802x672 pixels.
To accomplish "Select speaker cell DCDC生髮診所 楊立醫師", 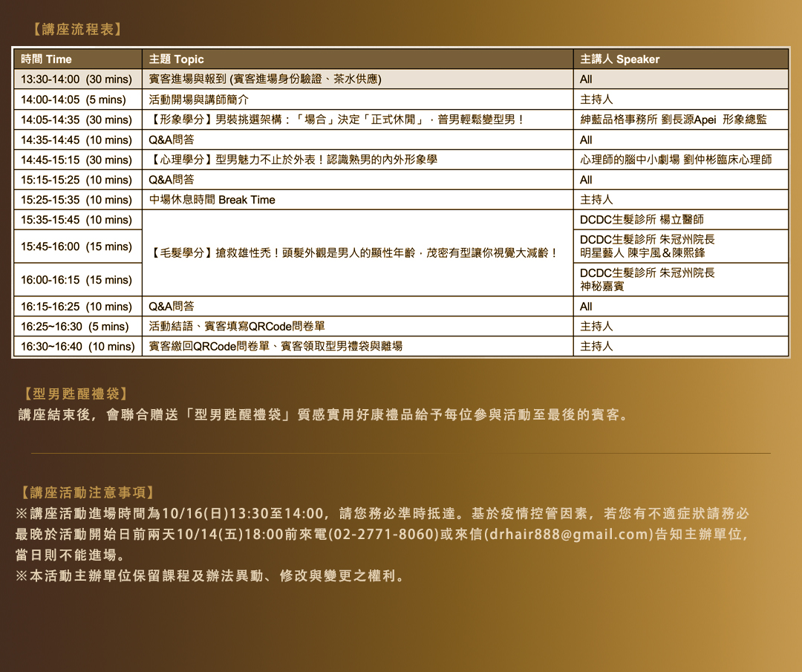I will (642, 220).
